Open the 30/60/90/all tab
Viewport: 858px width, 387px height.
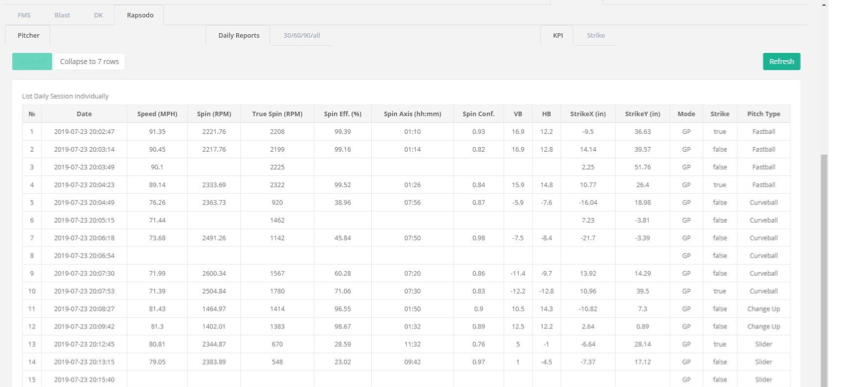tap(302, 36)
